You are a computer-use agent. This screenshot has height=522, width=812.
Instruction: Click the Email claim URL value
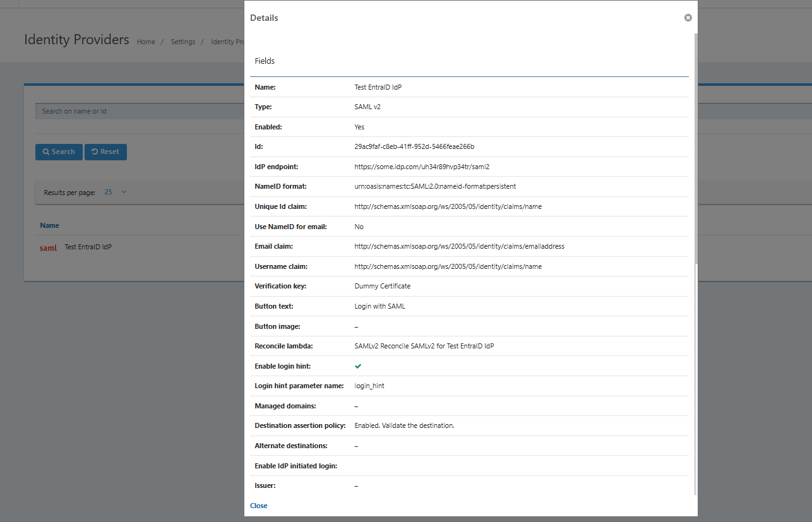point(459,246)
